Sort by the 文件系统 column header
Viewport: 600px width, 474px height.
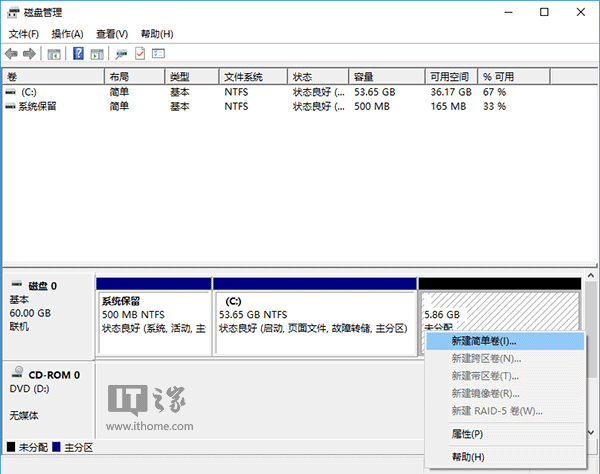coord(253,77)
